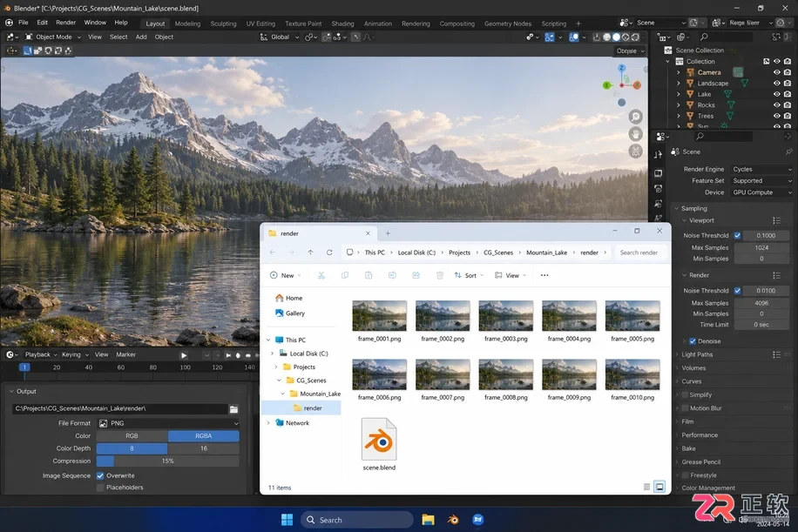The image size is (798, 532).
Task: Open File Explorer from the taskbar
Action: click(x=428, y=519)
